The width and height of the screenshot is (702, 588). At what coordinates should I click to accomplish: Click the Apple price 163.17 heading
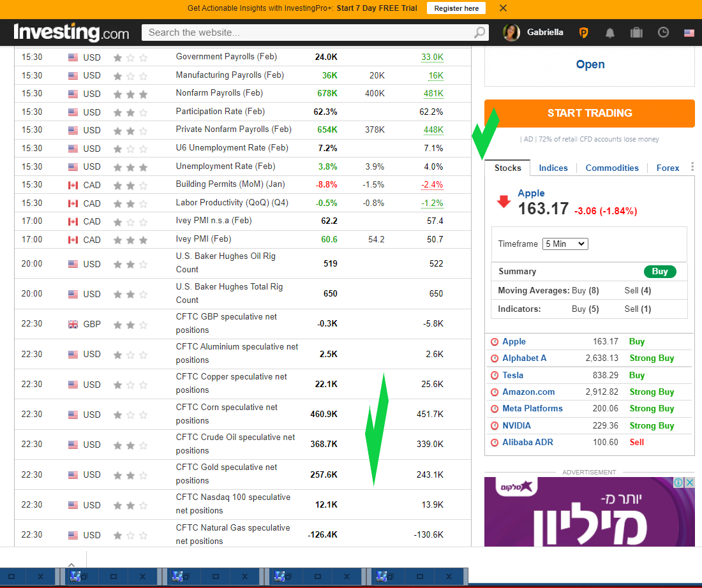pyautogui.click(x=543, y=209)
